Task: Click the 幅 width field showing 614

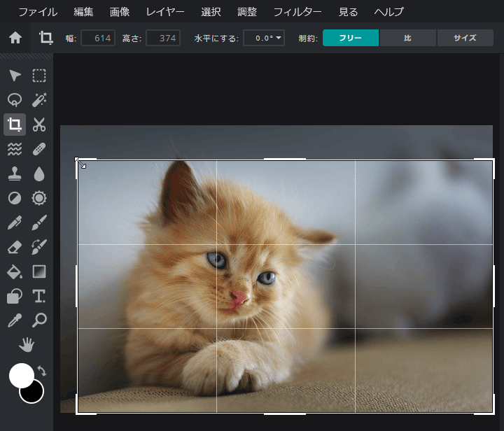Action: (98, 38)
